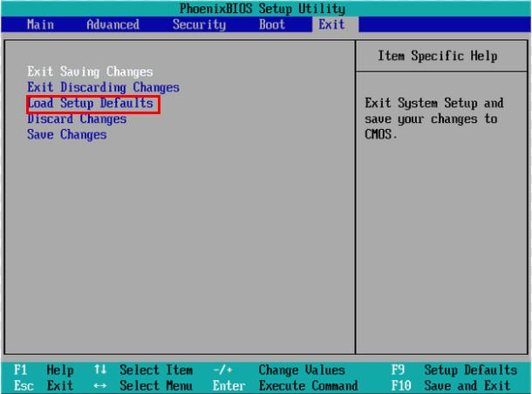
Task: Open the Advanced tab
Action: (x=113, y=24)
